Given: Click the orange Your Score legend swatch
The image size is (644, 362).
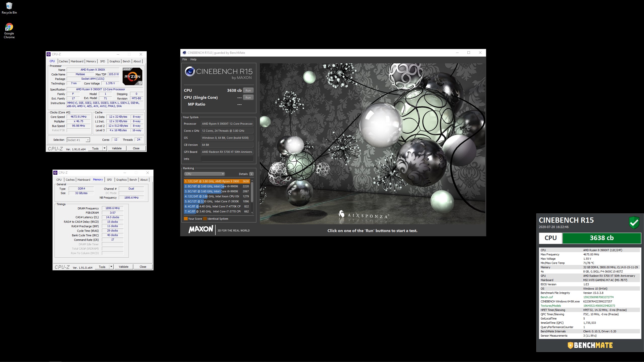Looking at the screenshot, I should (186, 219).
